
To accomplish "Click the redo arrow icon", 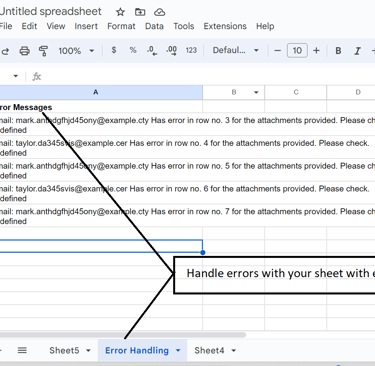I will pos(5,51).
